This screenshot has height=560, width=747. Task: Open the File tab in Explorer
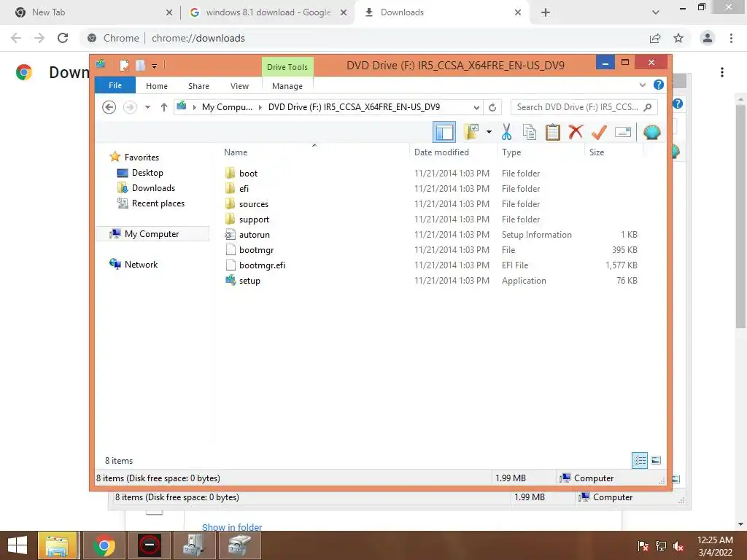click(115, 86)
